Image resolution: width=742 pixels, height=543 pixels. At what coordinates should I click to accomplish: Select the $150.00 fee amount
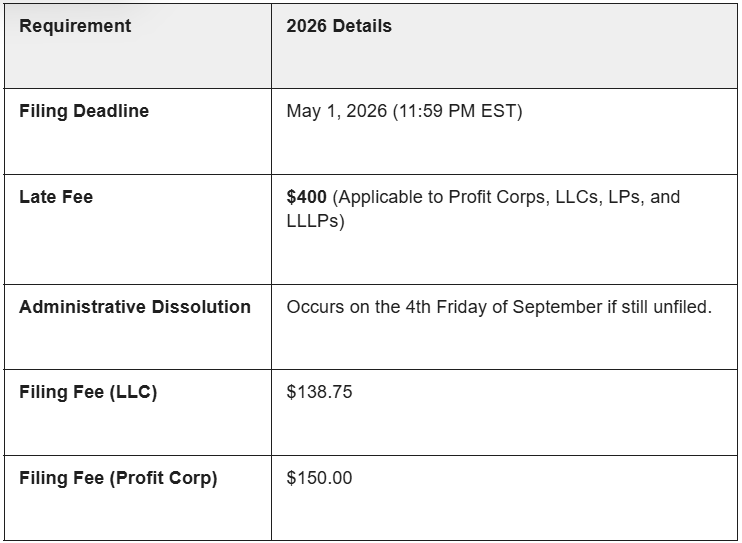(x=319, y=479)
